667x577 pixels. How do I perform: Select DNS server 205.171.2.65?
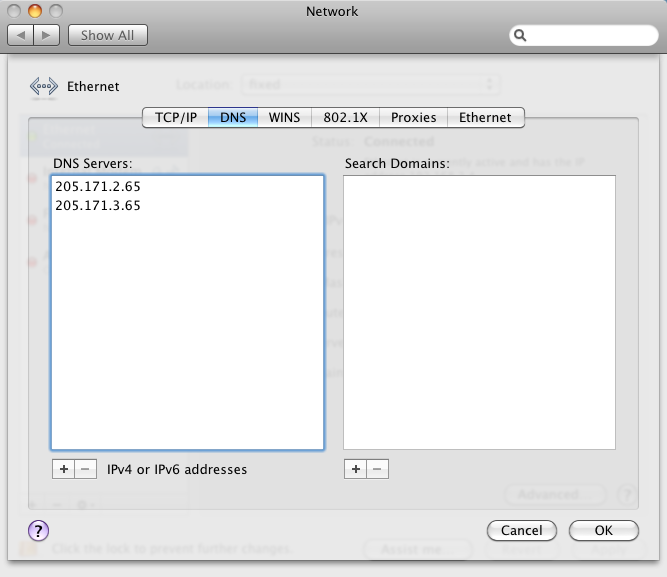(x=98, y=186)
